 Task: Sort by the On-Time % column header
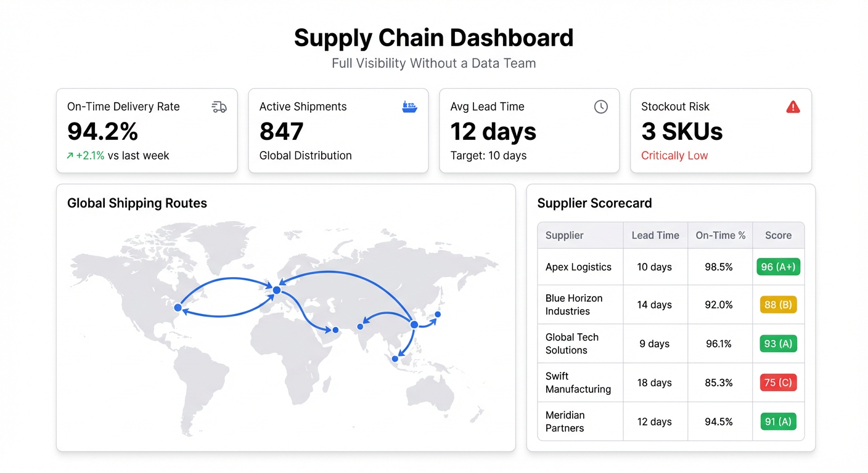(720, 235)
